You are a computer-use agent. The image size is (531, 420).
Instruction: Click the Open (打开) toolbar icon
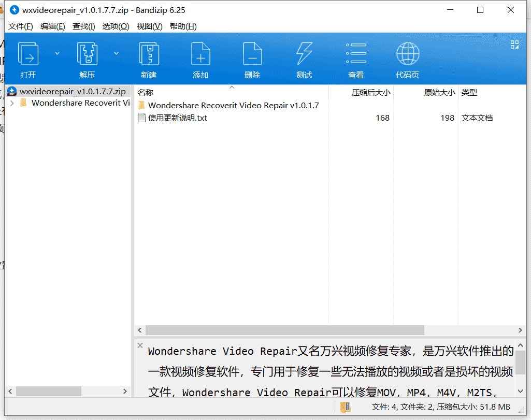(28, 53)
